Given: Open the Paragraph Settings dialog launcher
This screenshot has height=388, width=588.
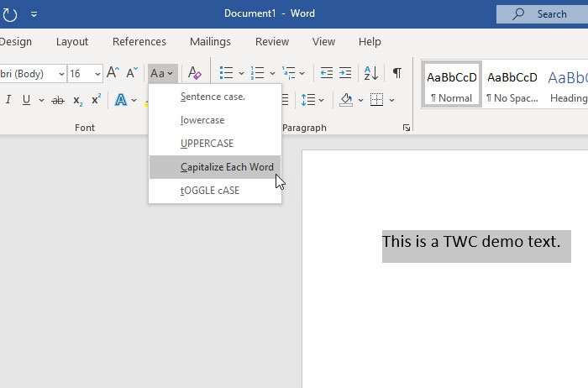Looking at the screenshot, I should pyautogui.click(x=407, y=128).
